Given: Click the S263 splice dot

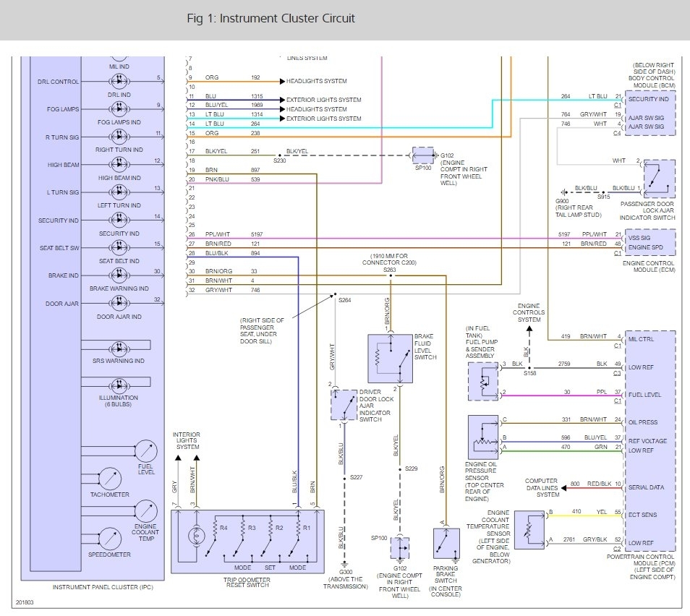Looking at the screenshot, I should coord(391,276).
